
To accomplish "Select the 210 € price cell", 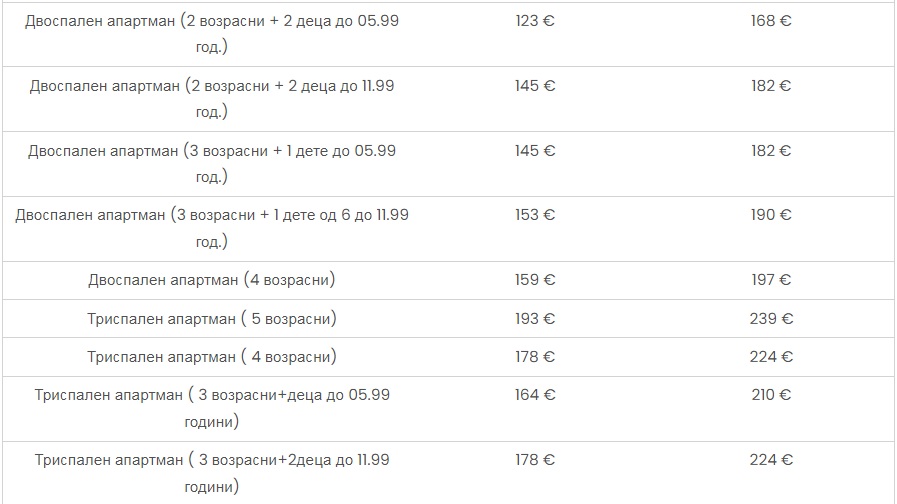I will (770, 395).
